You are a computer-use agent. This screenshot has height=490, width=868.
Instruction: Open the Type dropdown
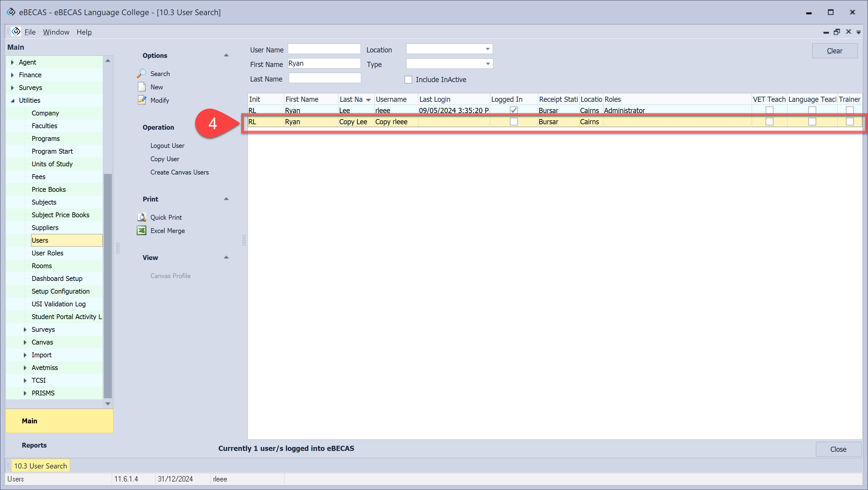[x=487, y=64]
